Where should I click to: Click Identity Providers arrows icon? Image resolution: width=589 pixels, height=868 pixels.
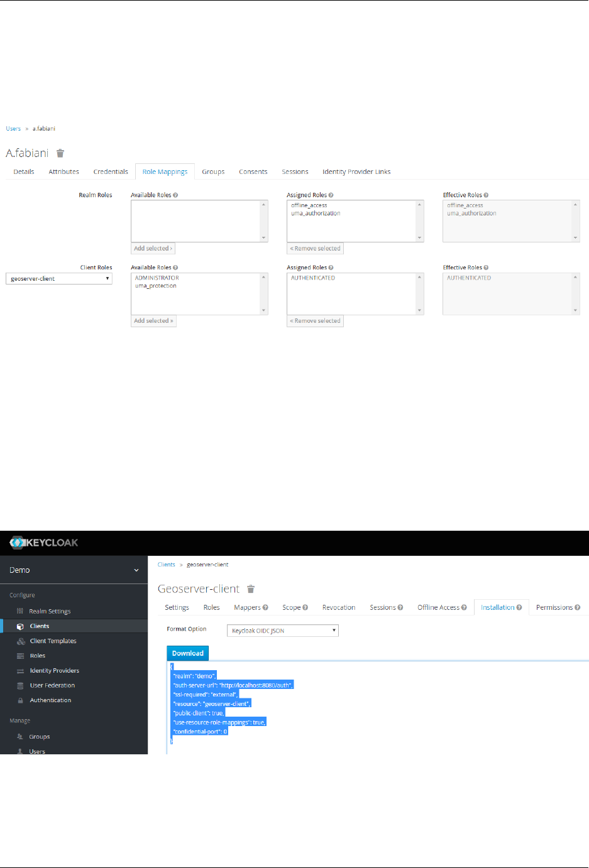click(20, 671)
